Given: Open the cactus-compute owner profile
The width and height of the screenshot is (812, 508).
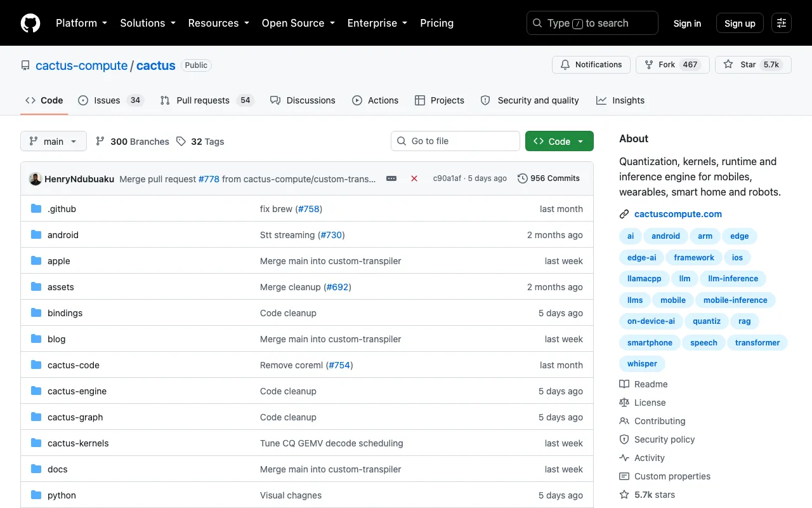Looking at the screenshot, I should click(82, 65).
